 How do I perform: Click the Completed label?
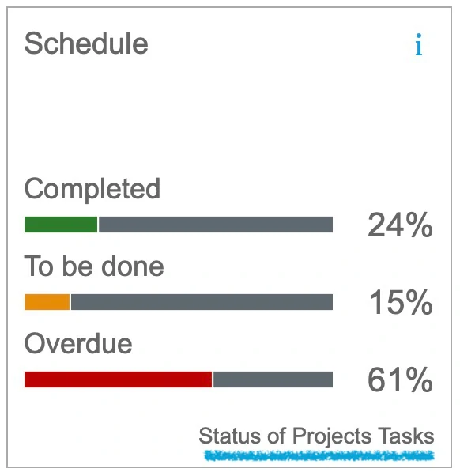click(92, 189)
